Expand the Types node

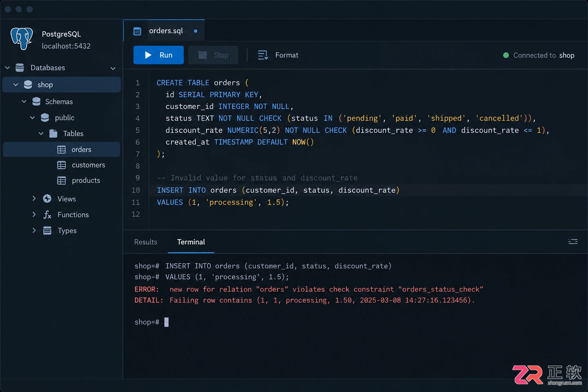[x=34, y=230]
